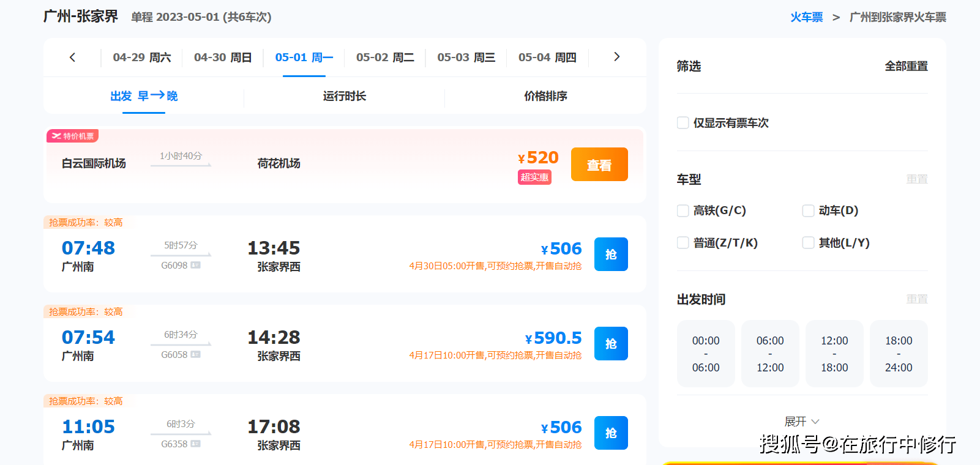980x465 pixels.
Task: Expand the filter panel with 展开
Action: pos(801,422)
